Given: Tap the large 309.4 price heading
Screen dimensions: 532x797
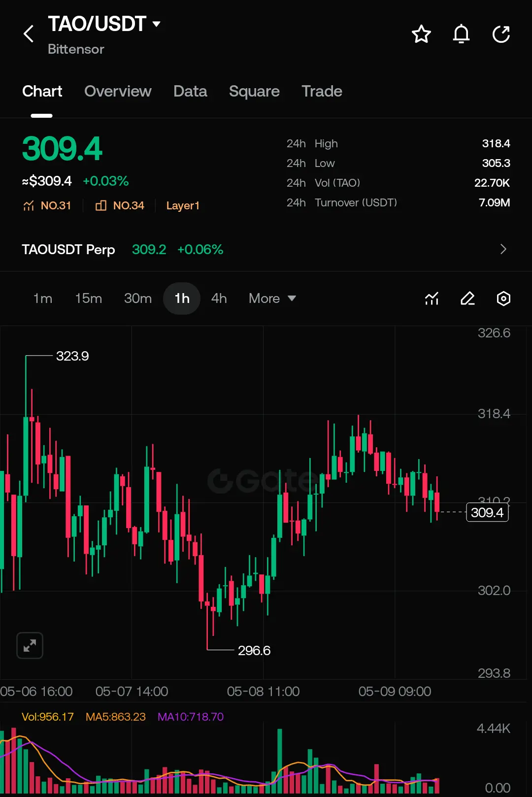Looking at the screenshot, I should coord(62,149).
